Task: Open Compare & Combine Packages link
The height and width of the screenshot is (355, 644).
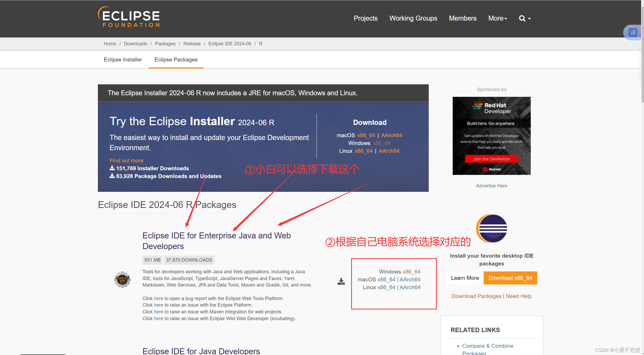Action: click(x=488, y=349)
